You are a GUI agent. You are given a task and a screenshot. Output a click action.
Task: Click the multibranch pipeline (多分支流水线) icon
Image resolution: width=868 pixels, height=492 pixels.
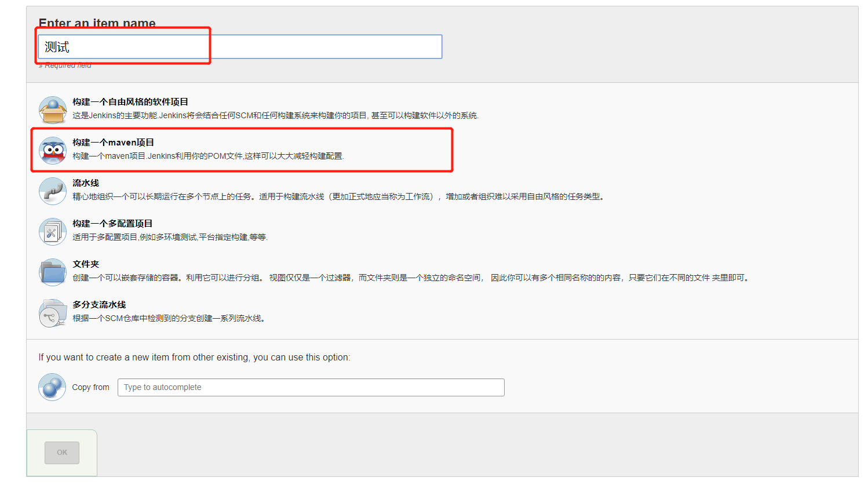click(x=53, y=313)
